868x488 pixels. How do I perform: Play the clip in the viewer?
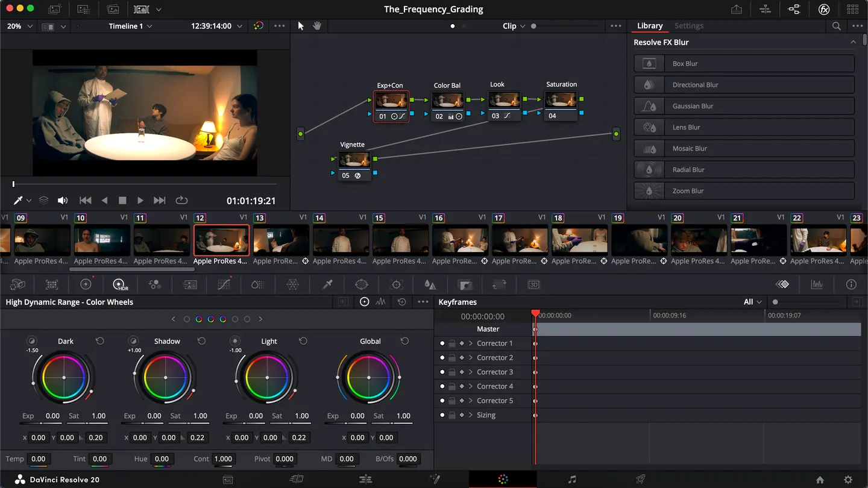140,200
